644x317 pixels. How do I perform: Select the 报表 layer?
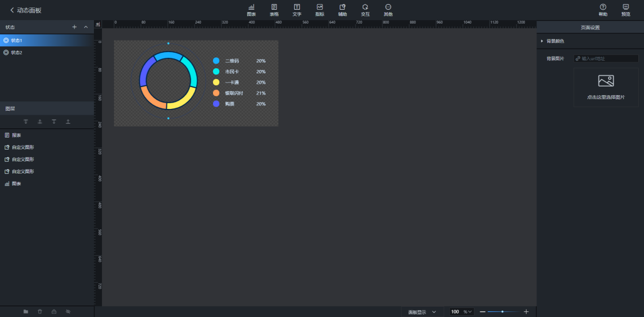16,135
